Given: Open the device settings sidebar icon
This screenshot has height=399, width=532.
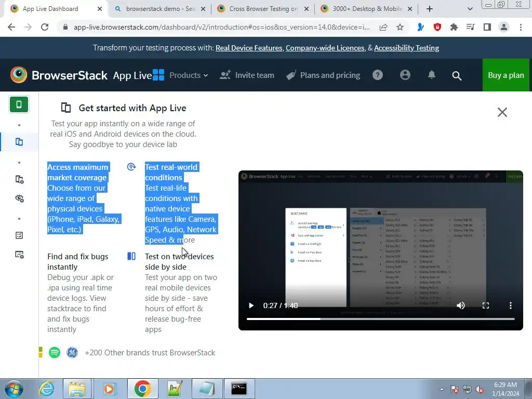Looking at the screenshot, I should click(x=19, y=179).
